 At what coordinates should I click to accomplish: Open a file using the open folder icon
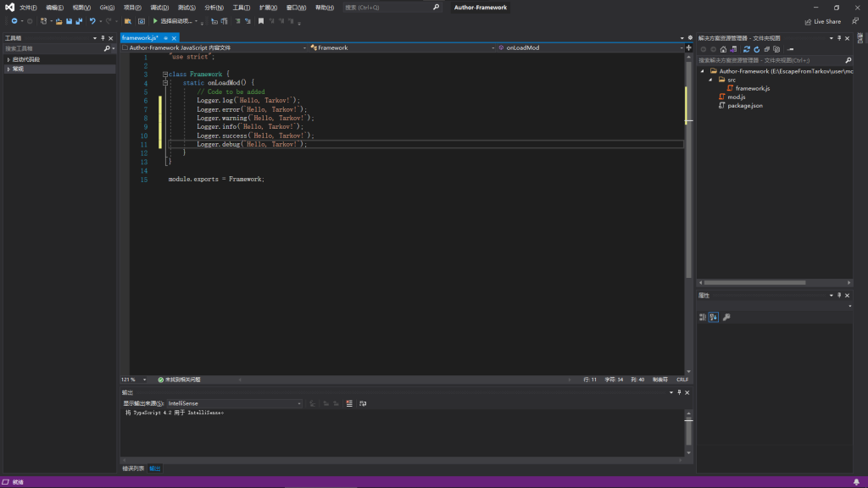click(58, 21)
